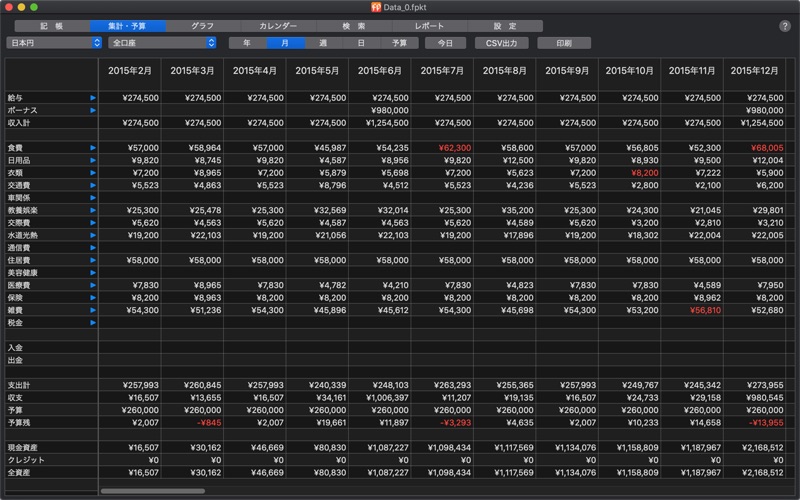Select the 年 period segment
800x500 pixels.
pos(247,43)
